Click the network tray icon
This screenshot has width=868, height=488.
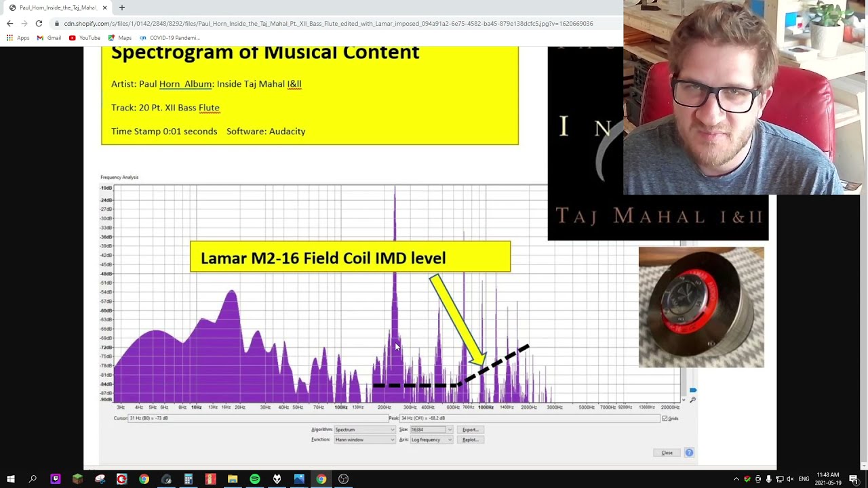[x=779, y=479]
